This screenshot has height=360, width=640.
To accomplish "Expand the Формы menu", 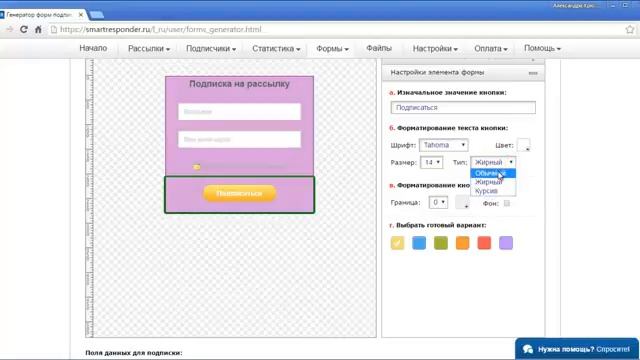I will pos(332,49).
